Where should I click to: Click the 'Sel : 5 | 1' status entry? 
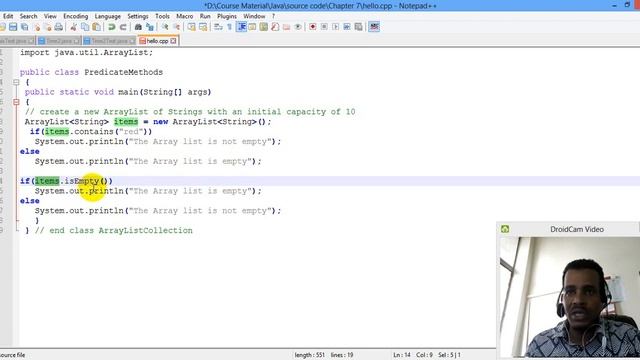[x=449, y=355]
